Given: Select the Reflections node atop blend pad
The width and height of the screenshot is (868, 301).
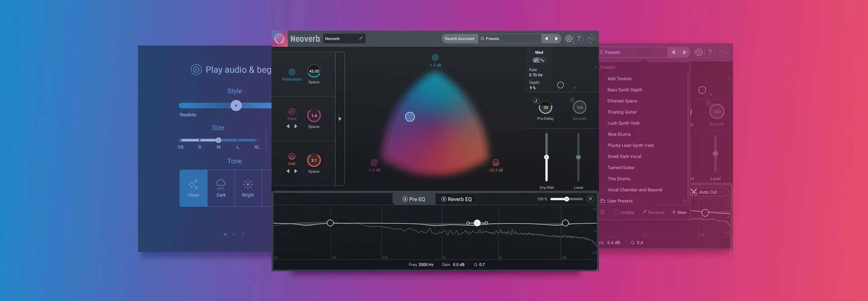Looking at the screenshot, I should pos(435,57).
